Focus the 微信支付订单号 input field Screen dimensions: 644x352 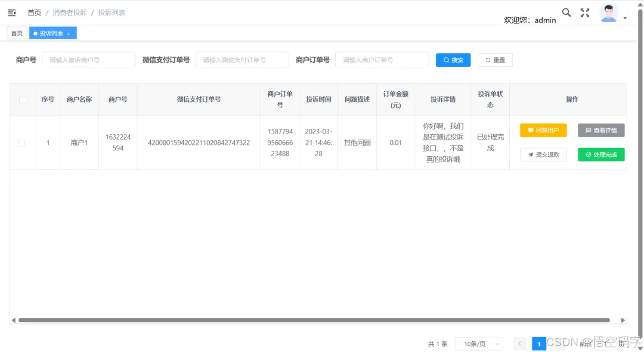point(242,60)
